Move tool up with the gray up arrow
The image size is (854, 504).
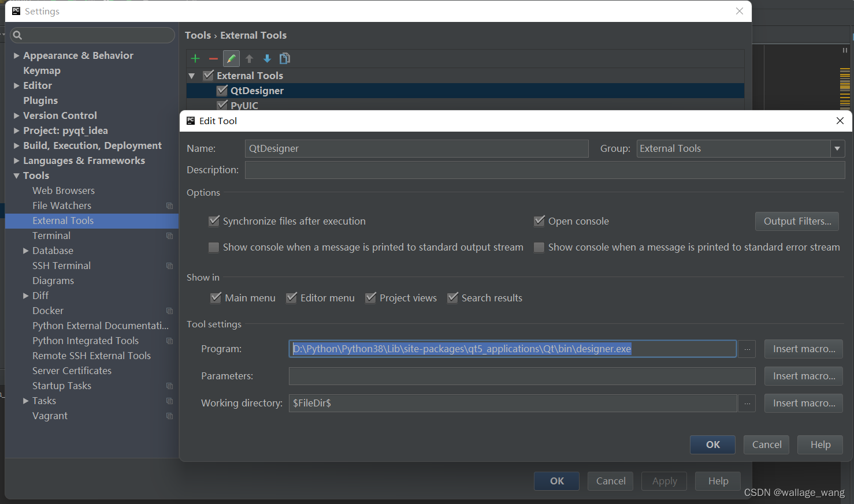(x=249, y=58)
